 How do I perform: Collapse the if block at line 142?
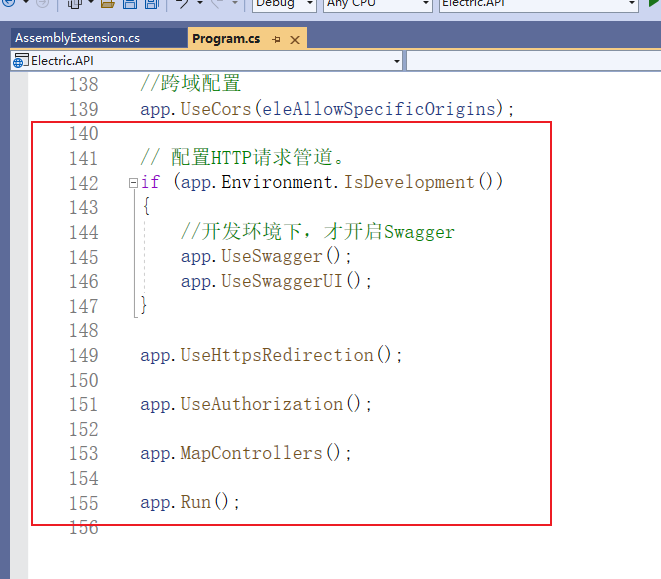pos(134,183)
